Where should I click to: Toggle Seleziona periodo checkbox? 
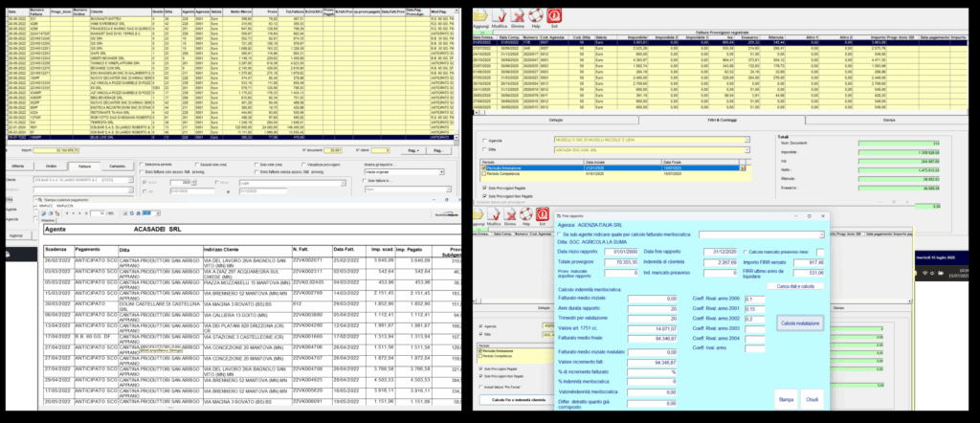[x=142, y=164]
